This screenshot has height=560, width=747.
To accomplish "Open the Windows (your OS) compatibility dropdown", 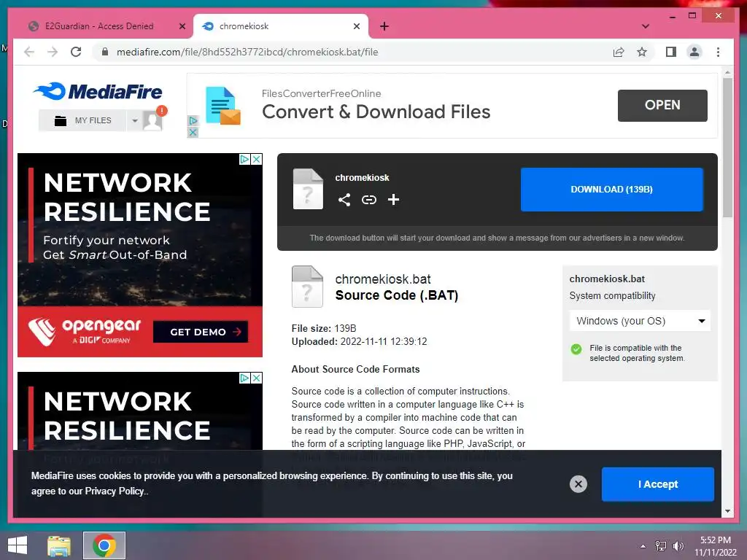I will [x=640, y=321].
